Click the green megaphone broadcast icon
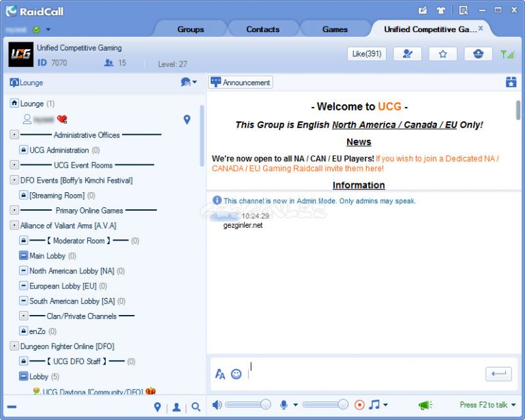Screen dimensions: 525x420 (x=425, y=405)
